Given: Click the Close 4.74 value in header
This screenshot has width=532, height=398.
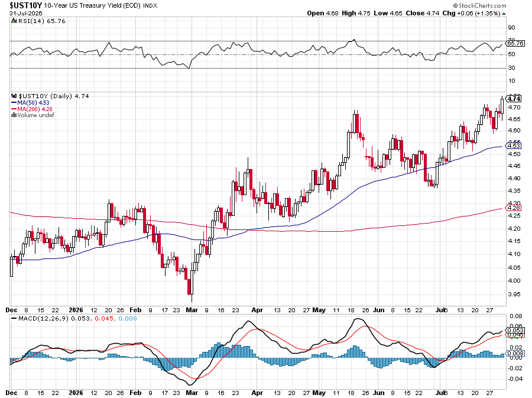Looking at the screenshot, I should (423, 13).
